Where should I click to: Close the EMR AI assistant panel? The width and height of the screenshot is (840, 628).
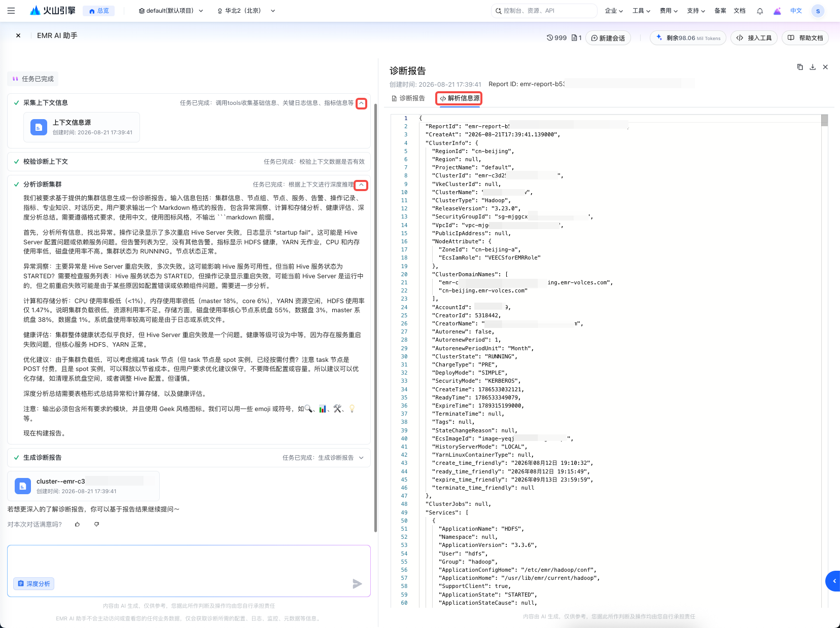pos(18,35)
